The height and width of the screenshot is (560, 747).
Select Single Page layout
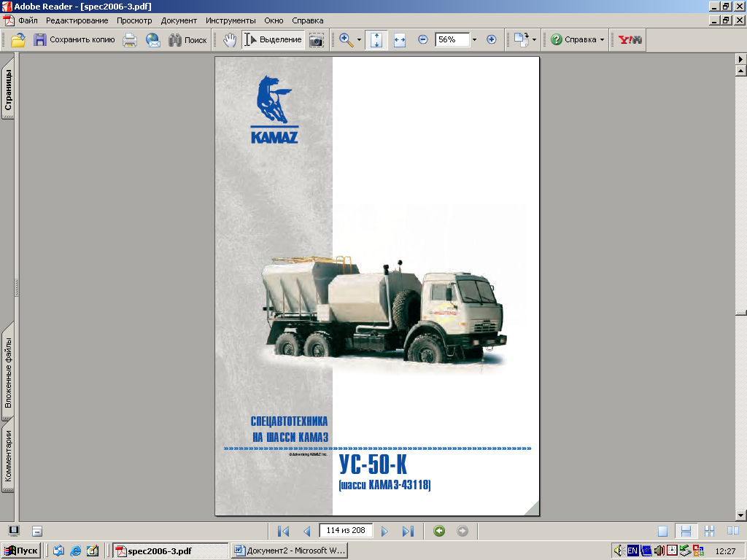tap(662, 531)
